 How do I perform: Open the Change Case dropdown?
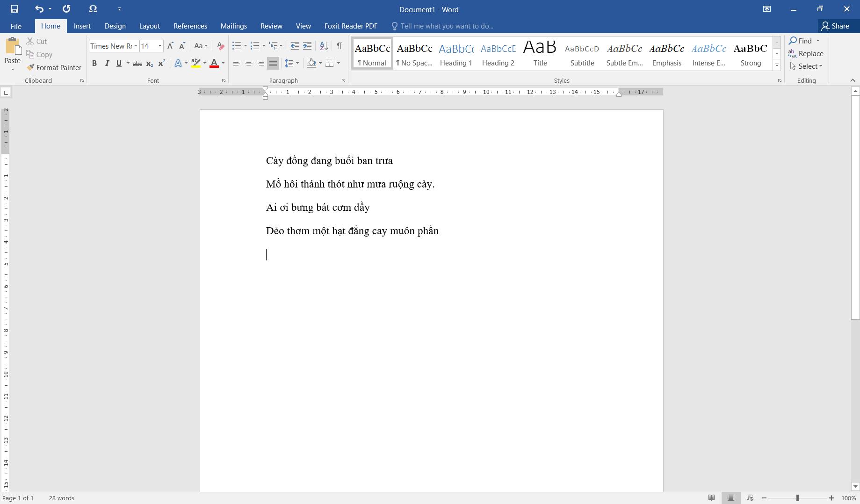(x=201, y=46)
